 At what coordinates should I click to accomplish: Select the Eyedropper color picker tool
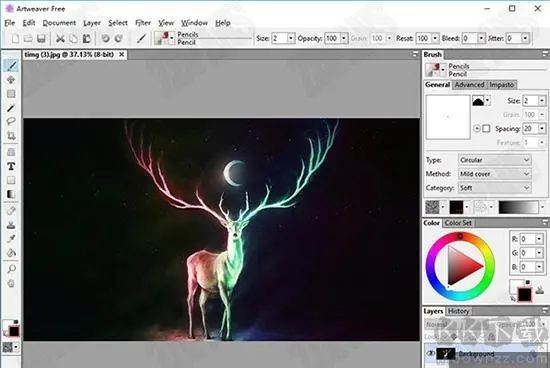click(x=11, y=239)
